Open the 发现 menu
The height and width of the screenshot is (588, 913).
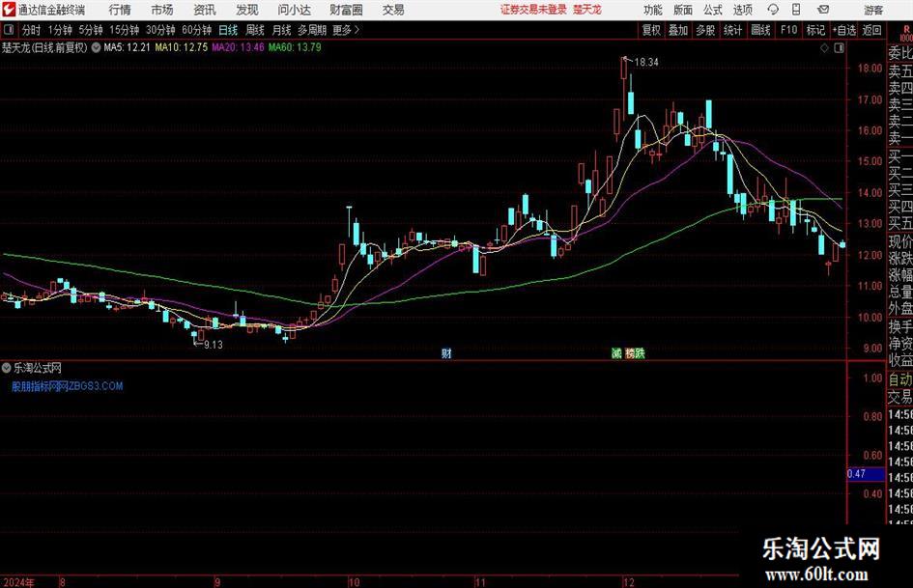(247, 10)
